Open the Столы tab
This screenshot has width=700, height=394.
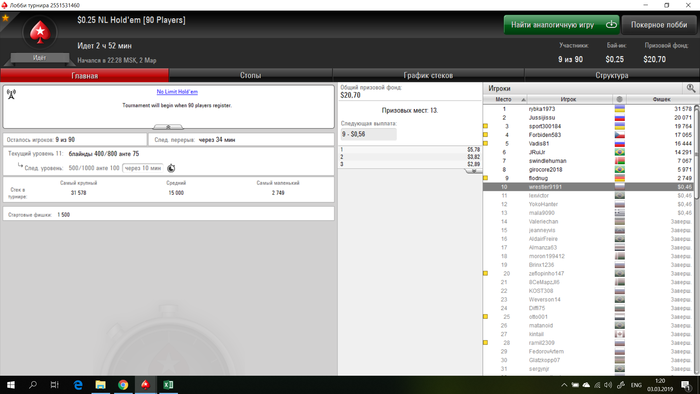point(250,75)
